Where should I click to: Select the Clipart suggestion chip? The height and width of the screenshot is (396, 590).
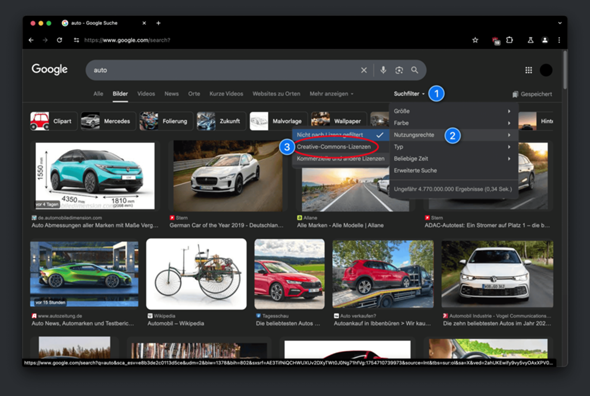pos(53,121)
